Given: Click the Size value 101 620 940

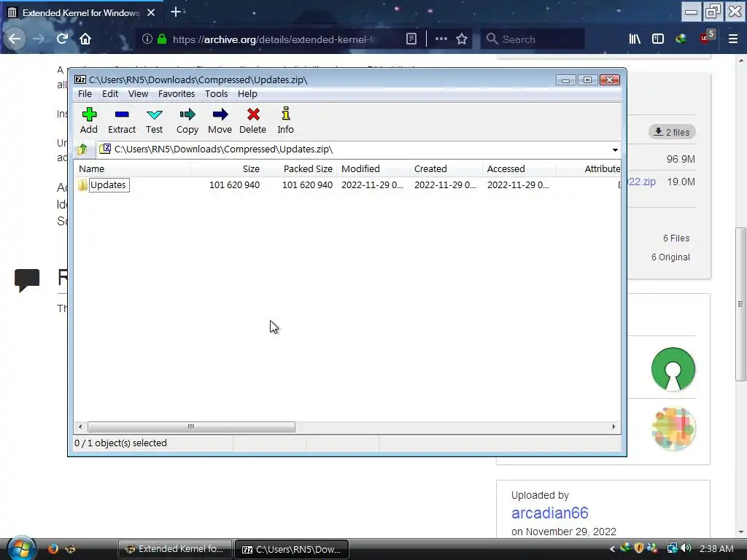Looking at the screenshot, I should 234,184.
